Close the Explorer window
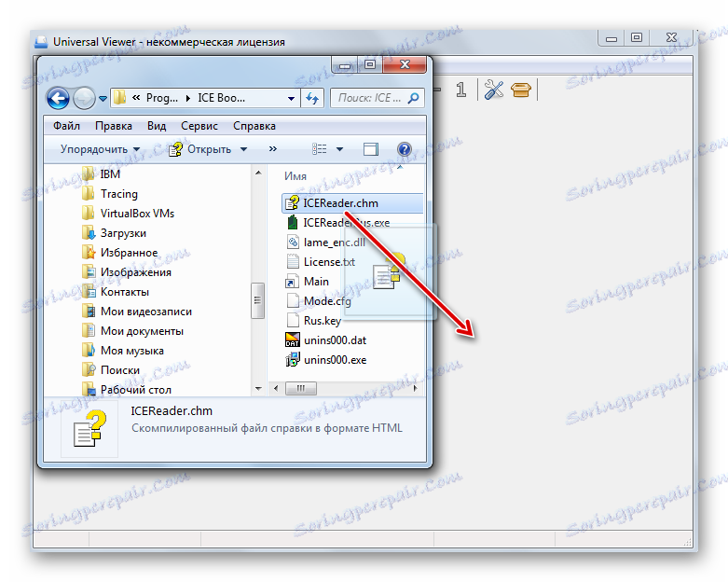Image resolution: width=728 pixels, height=582 pixels. point(405,64)
